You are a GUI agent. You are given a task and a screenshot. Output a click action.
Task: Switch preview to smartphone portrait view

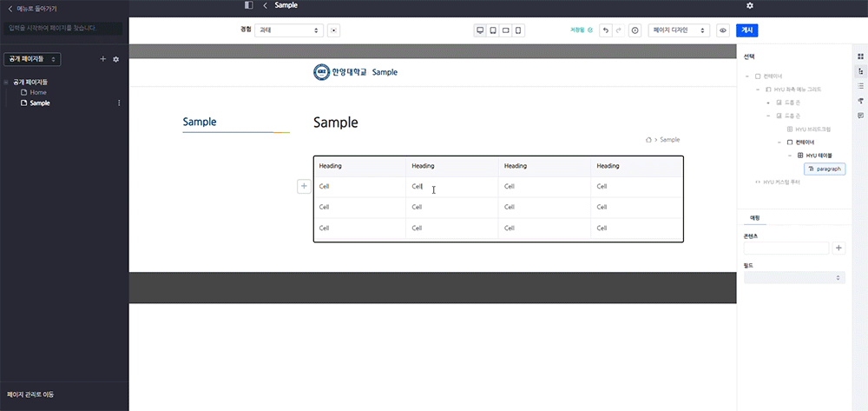pos(519,30)
